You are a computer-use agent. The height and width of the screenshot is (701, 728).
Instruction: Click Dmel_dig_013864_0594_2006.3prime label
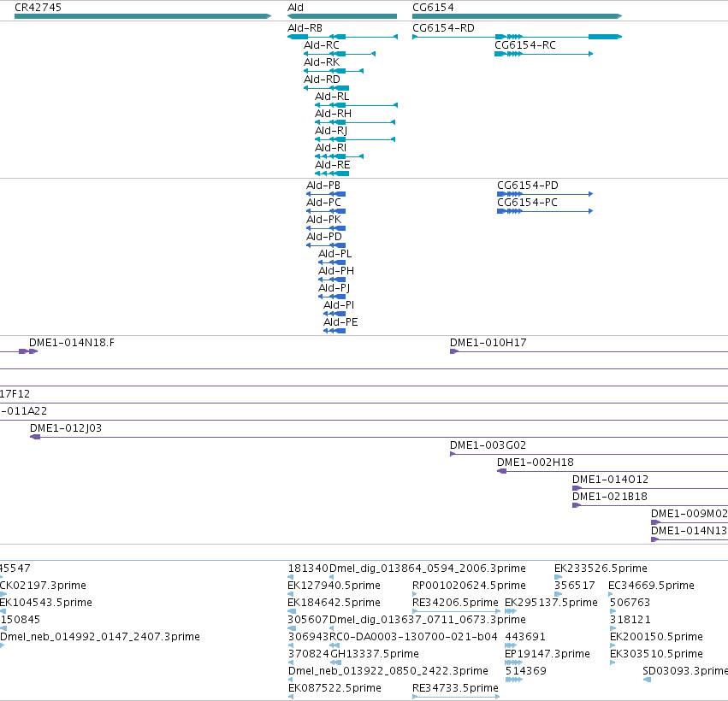(427, 568)
